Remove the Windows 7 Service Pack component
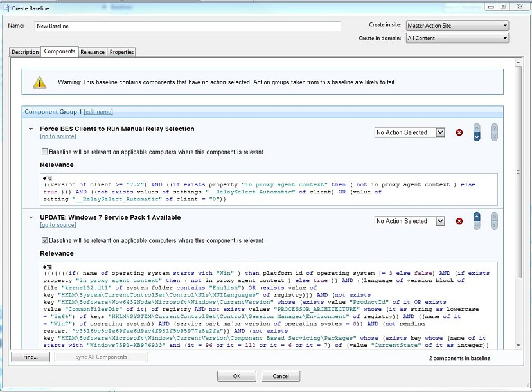Screen dimensions: 532x392 pos(459,221)
